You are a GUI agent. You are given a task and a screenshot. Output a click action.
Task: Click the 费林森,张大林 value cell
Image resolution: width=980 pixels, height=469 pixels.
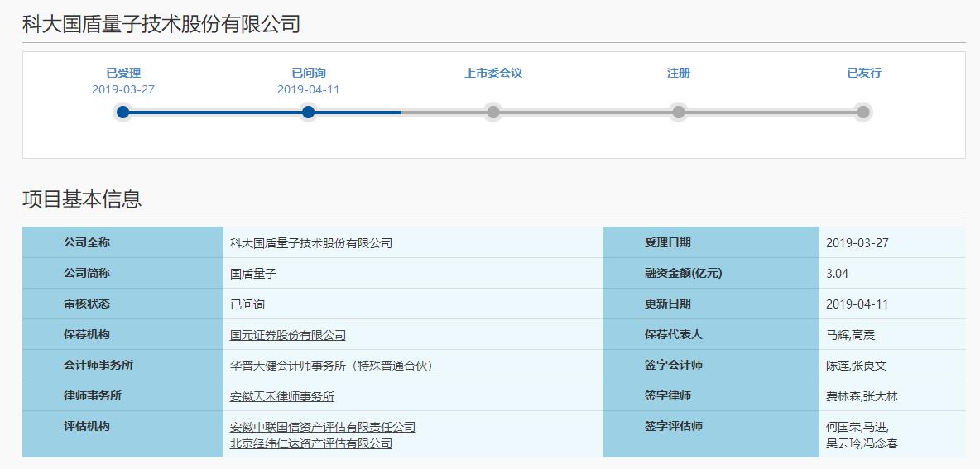point(892,395)
